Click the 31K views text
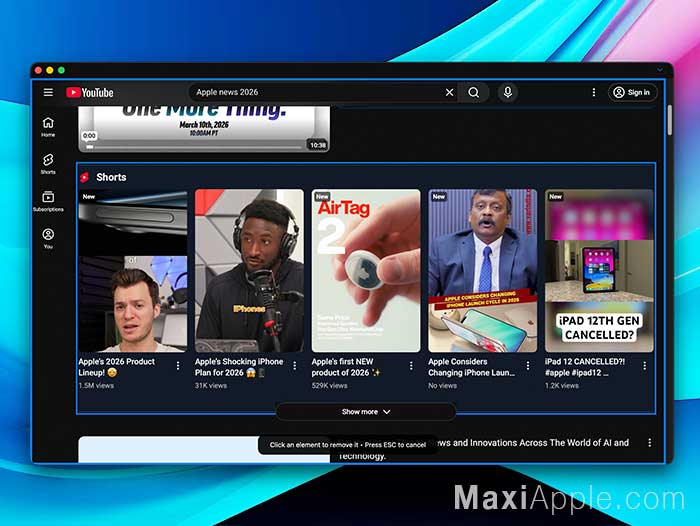700x526 pixels. (211, 385)
